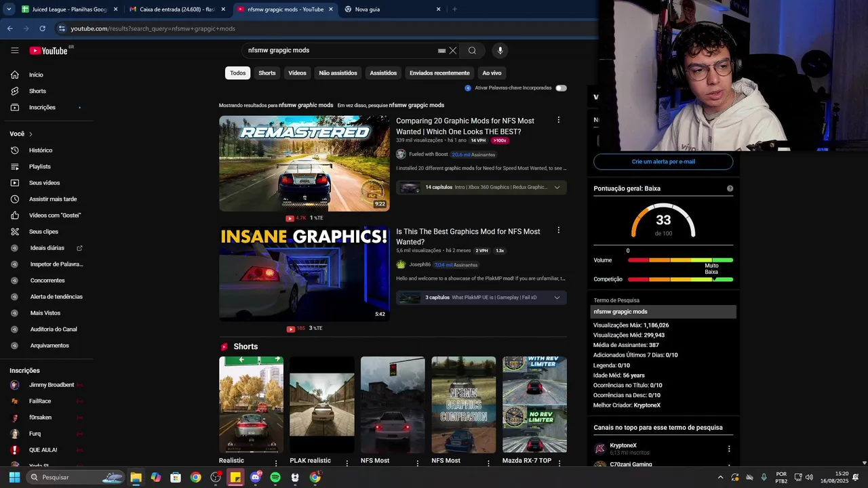Open KryptoneX channel in top channels list
Image resolution: width=868 pixels, height=488 pixels.
coord(623,445)
